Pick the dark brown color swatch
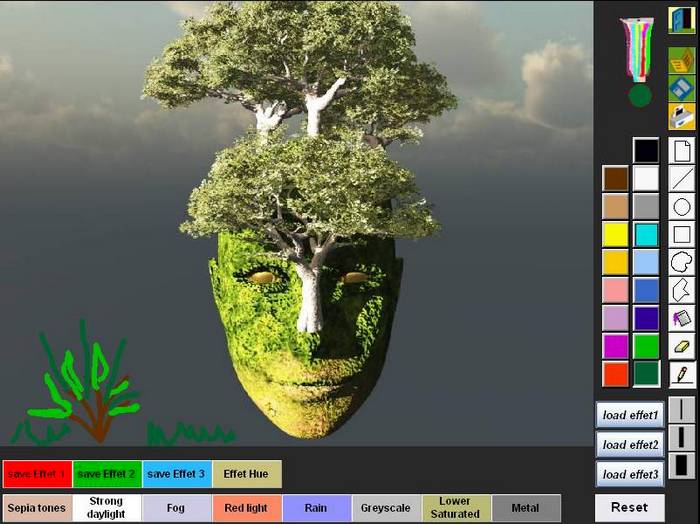This screenshot has height=524, width=700. (x=616, y=179)
